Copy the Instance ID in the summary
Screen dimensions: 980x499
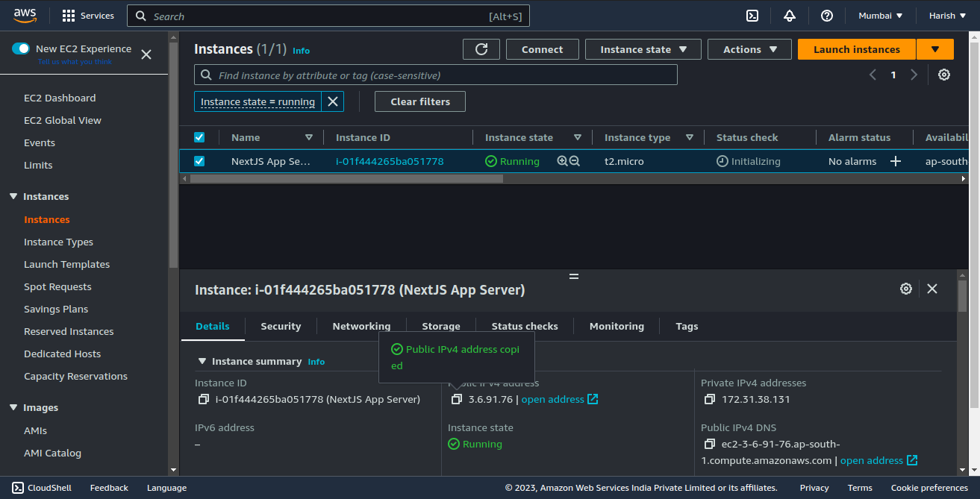(204, 399)
